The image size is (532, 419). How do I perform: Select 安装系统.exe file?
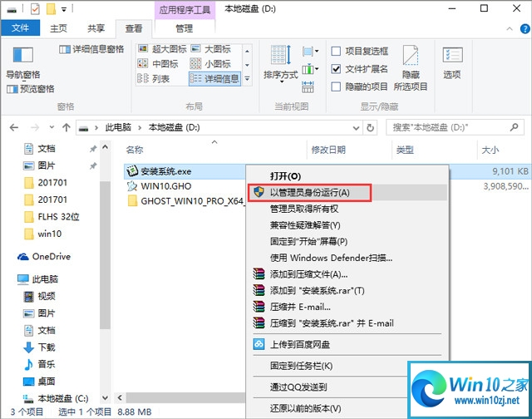[166, 171]
